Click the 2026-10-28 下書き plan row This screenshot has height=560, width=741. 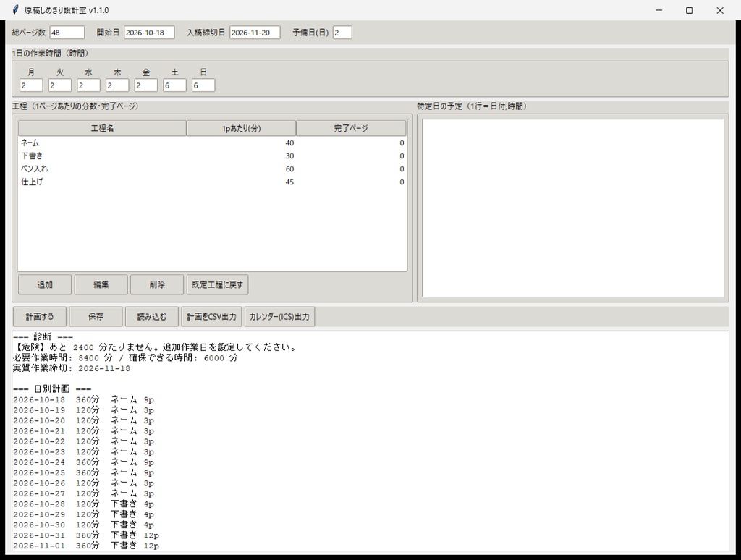point(84,504)
